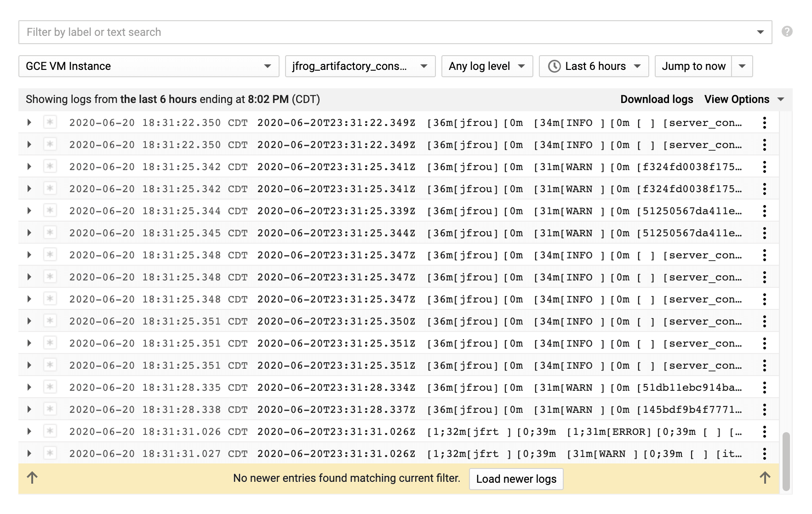Screen dimensions: 812x514
Task: Click the 1;31m[ERROR] text in the log
Action: 609,432
